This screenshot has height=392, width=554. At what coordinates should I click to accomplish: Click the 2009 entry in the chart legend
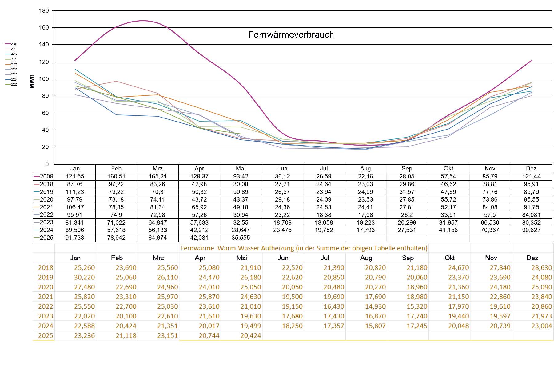pyautogui.click(x=12, y=44)
